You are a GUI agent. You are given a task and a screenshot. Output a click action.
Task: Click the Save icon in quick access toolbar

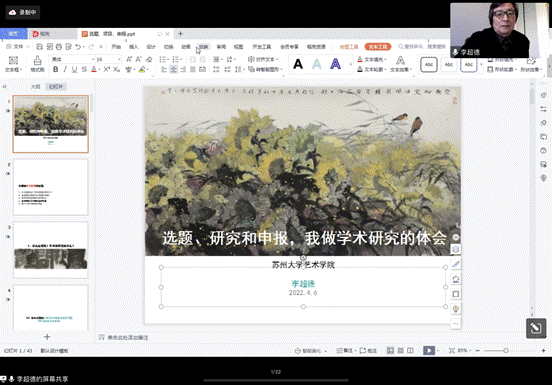coord(39,47)
